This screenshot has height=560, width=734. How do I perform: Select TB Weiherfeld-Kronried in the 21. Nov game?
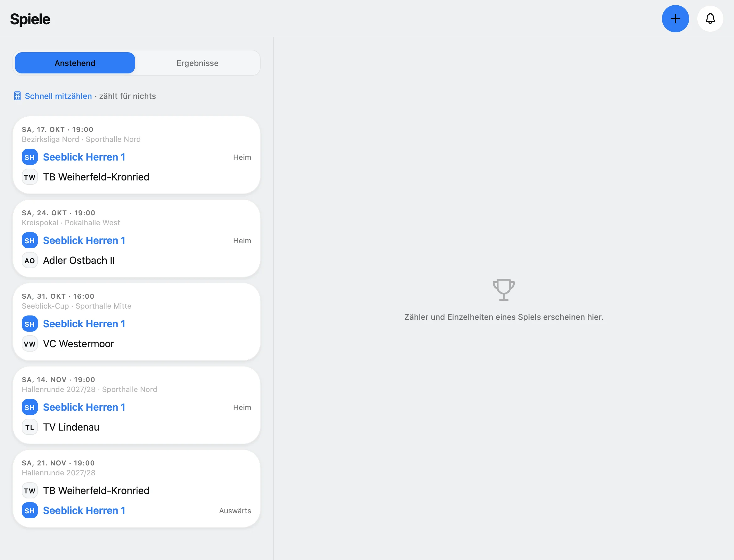tap(96, 490)
